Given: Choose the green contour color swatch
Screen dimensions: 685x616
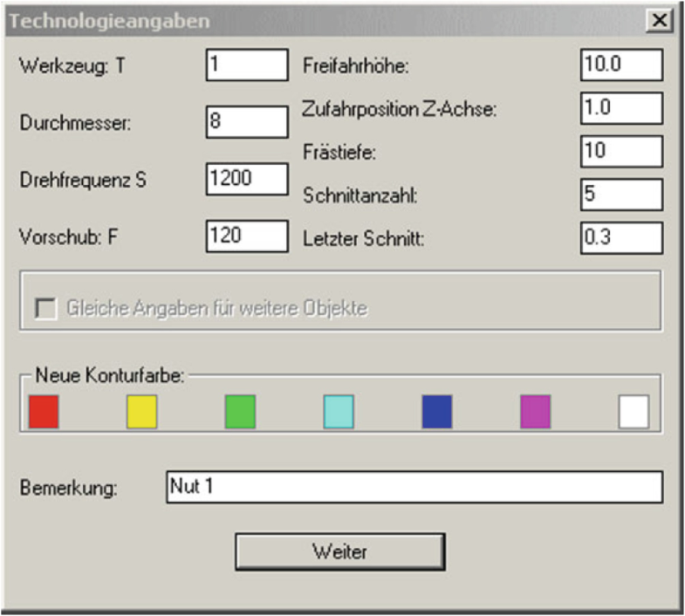Looking at the screenshot, I should 240,412.
